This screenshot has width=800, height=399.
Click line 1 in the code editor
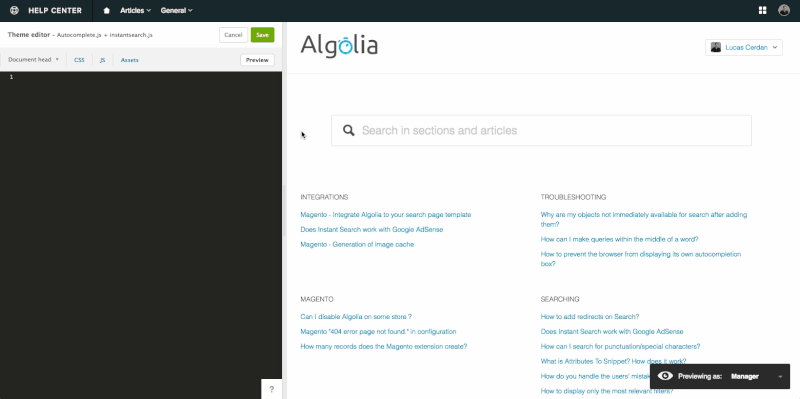tap(141, 77)
